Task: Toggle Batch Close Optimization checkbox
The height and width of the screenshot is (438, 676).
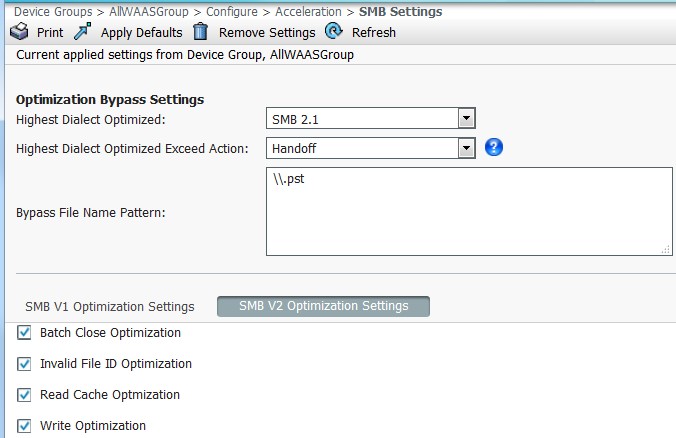Action: tap(25, 333)
